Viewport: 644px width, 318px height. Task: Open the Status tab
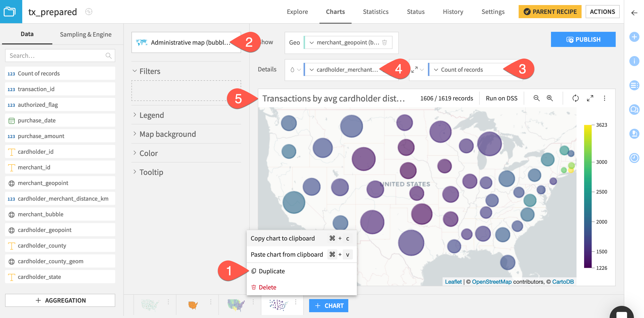click(x=416, y=12)
